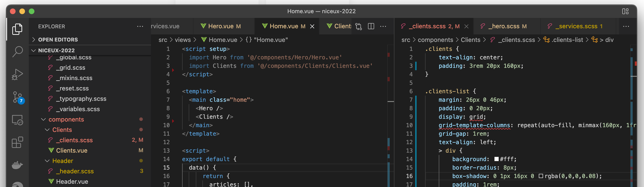Click the Clients breadcrumb in right editor
644x187 pixels.
(x=470, y=40)
